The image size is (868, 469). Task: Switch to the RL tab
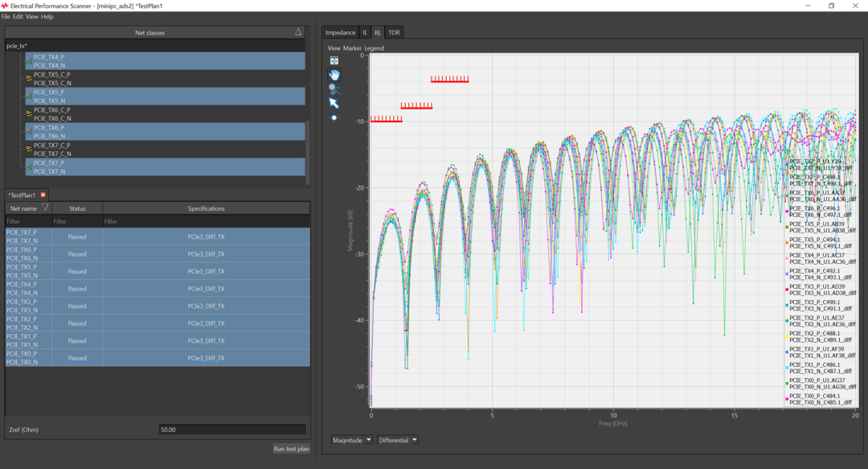tap(378, 33)
